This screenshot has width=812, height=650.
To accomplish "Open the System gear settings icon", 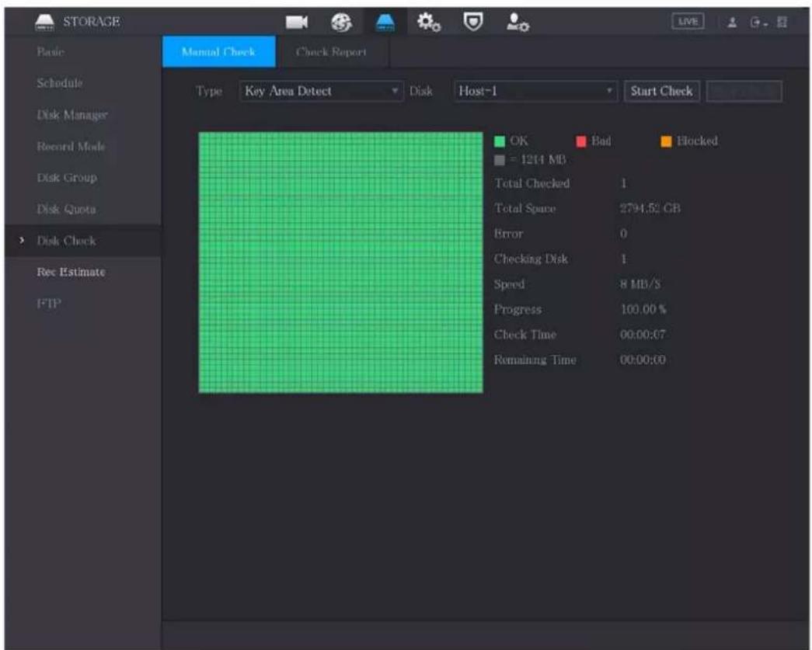I will pos(429,23).
